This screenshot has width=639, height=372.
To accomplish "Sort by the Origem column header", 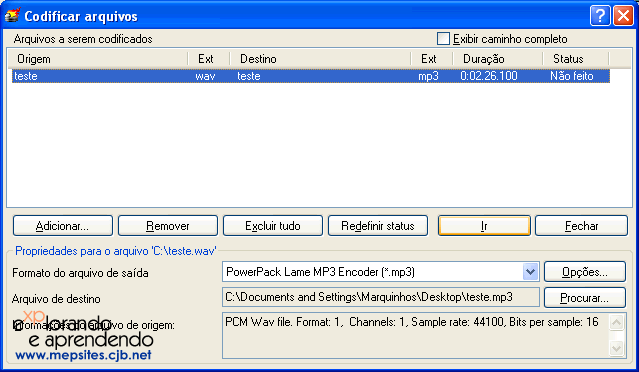I will coord(98,59).
